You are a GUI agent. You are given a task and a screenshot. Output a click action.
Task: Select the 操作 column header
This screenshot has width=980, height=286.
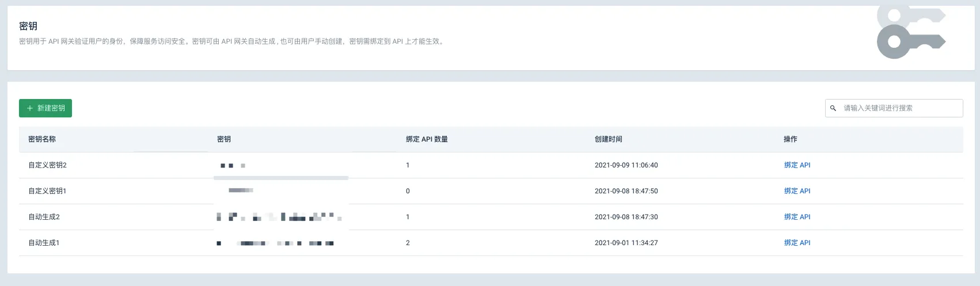click(791, 139)
